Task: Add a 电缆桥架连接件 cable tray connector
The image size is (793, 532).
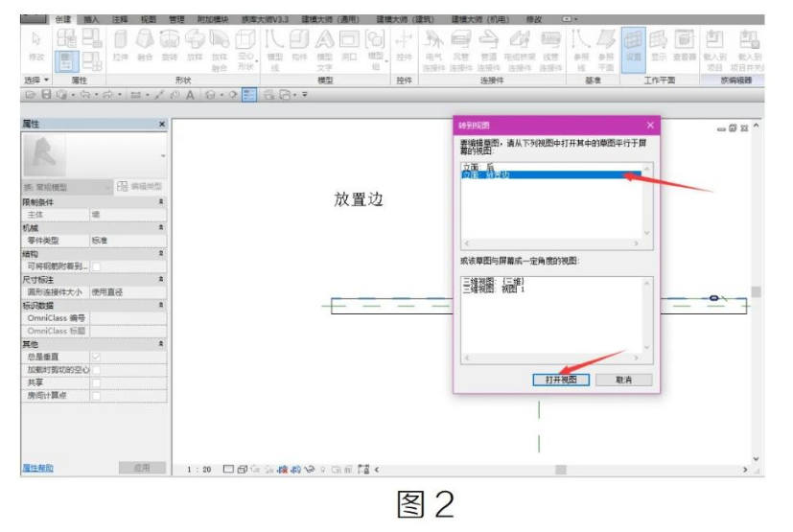Action: [520, 50]
